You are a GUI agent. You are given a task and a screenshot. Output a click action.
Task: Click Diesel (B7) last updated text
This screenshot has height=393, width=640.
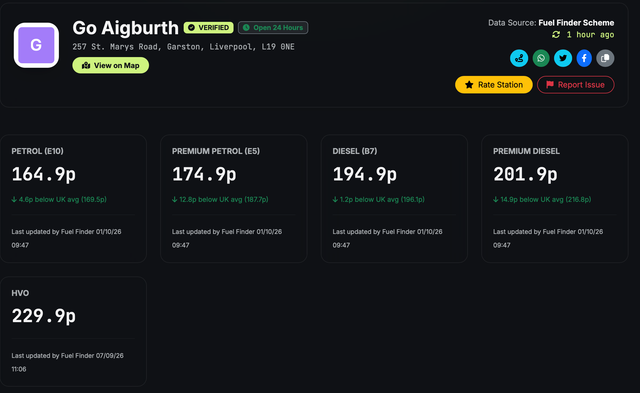[387, 238]
